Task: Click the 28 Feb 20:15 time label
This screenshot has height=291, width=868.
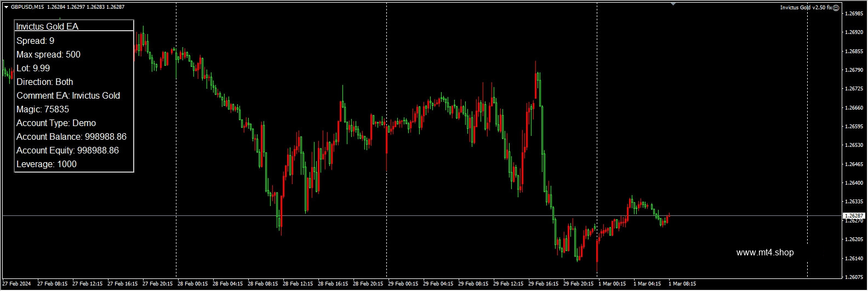Action: click(369, 284)
